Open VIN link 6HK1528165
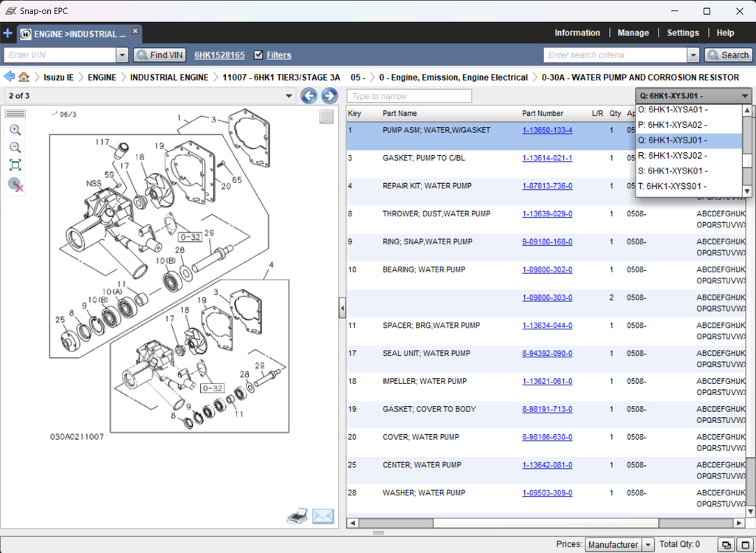This screenshot has width=756, height=553. click(x=219, y=55)
